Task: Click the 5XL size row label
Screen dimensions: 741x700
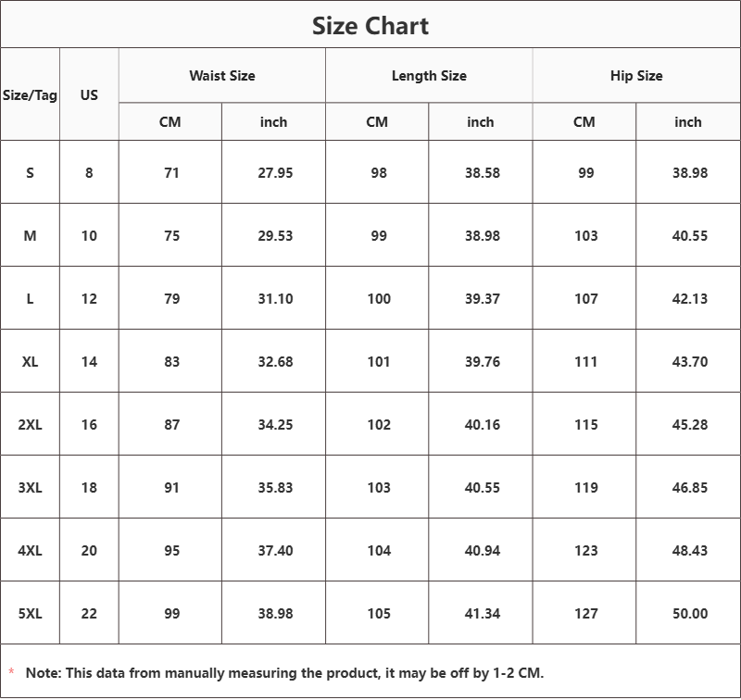Action: 30,614
